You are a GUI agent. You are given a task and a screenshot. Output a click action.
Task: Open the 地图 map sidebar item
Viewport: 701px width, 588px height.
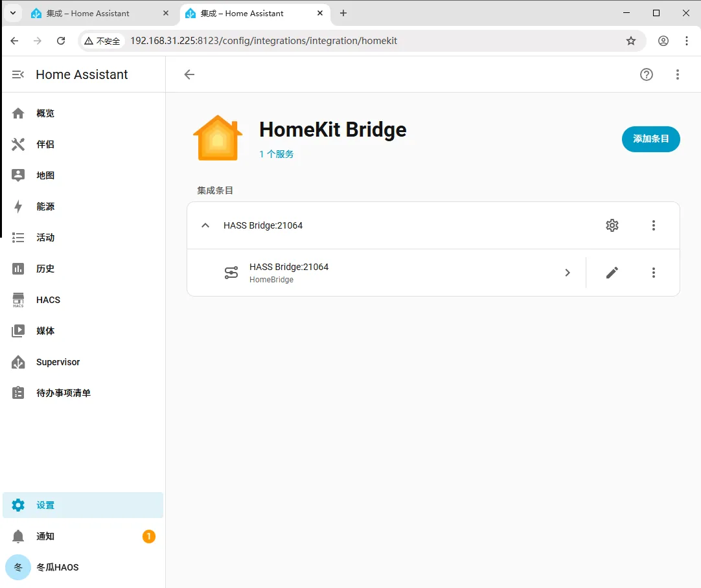[83, 175]
